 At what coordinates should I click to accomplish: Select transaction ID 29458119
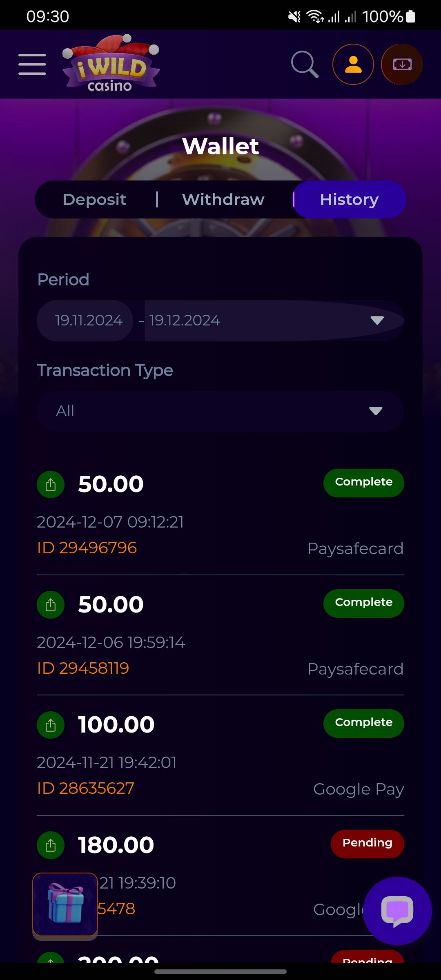coord(83,668)
